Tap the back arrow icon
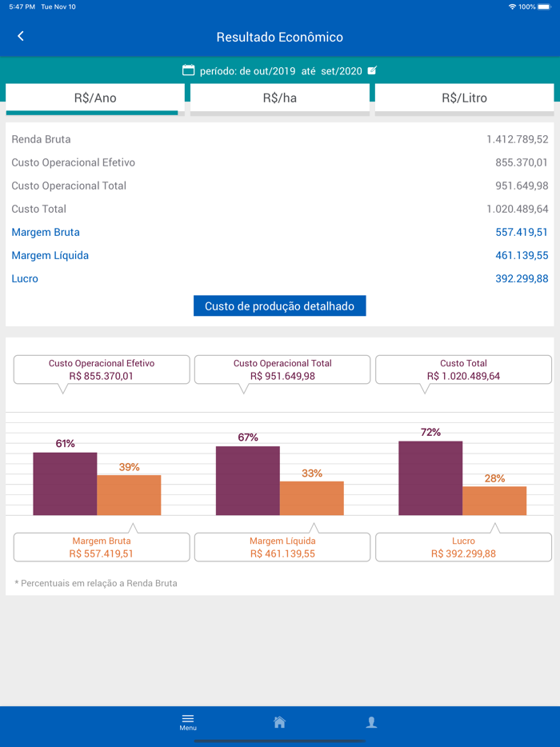This screenshot has width=560, height=747. [21, 37]
